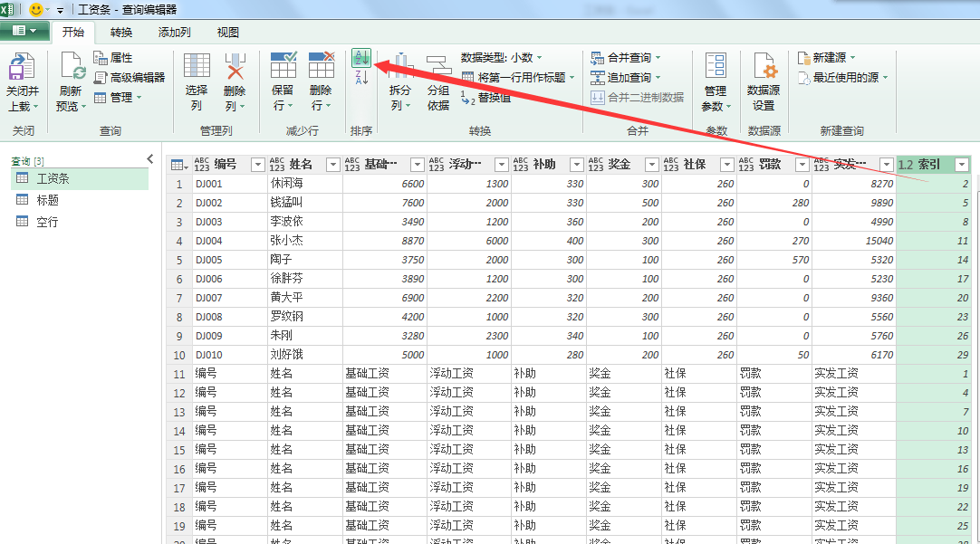This screenshot has height=544, width=980.
Task: Open filter dropdown of 社保 column
Action: [x=727, y=165]
